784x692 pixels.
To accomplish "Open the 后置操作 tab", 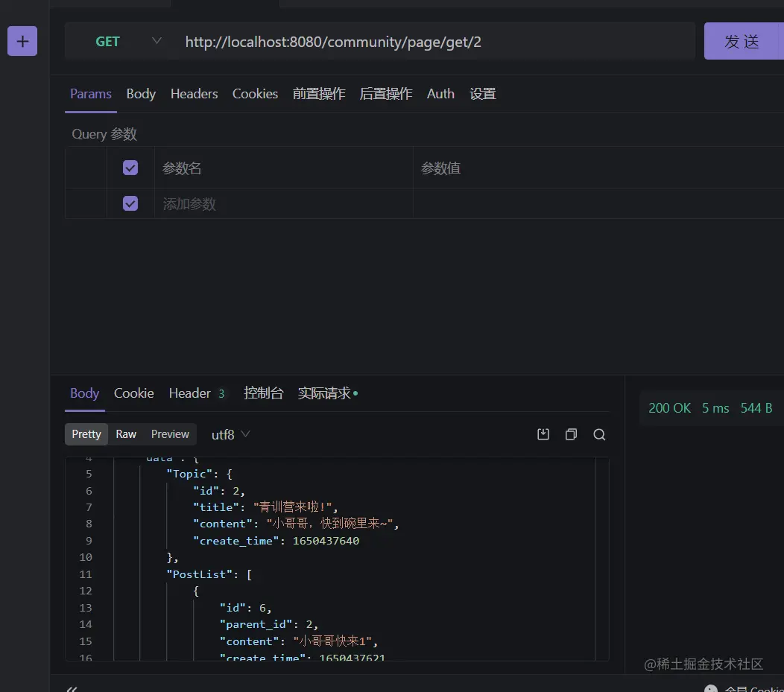I will [385, 94].
